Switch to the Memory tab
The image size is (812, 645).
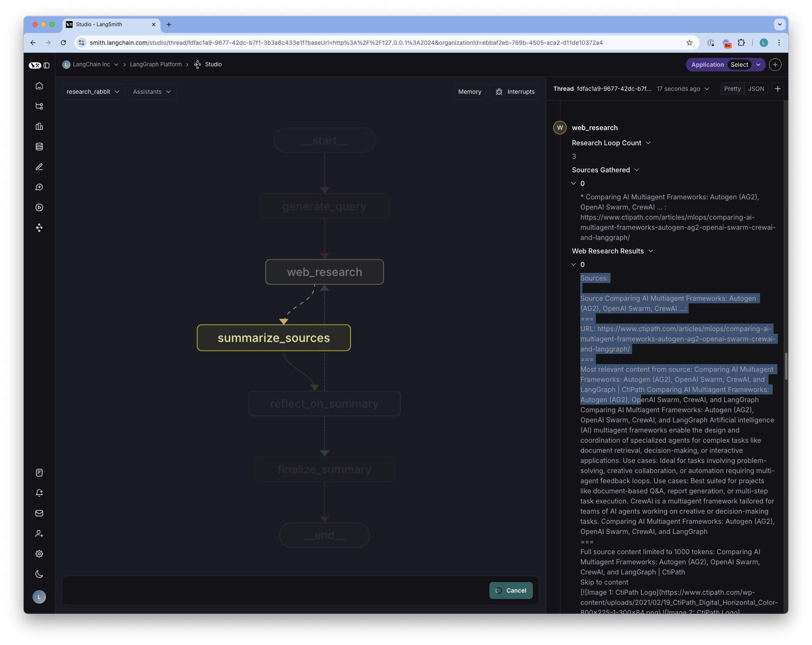[470, 91]
